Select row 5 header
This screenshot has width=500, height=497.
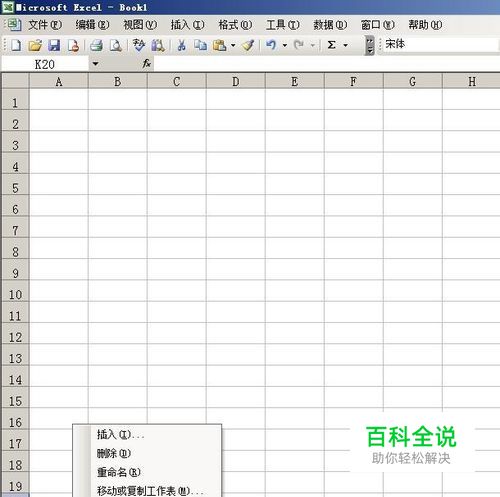coord(15,185)
